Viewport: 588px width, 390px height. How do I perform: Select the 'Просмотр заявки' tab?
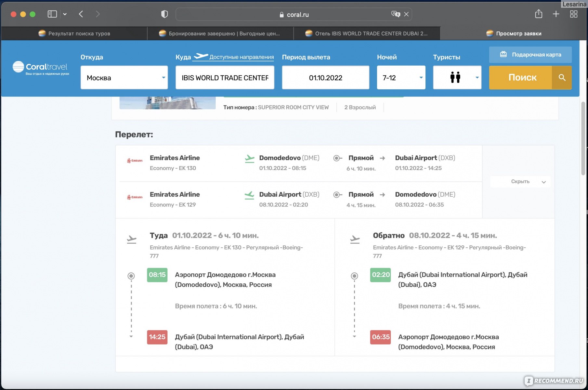pos(514,33)
